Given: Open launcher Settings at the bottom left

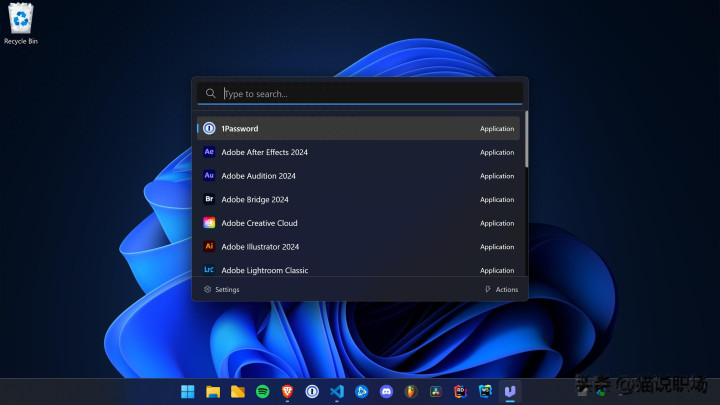Looking at the screenshot, I should (222, 289).
